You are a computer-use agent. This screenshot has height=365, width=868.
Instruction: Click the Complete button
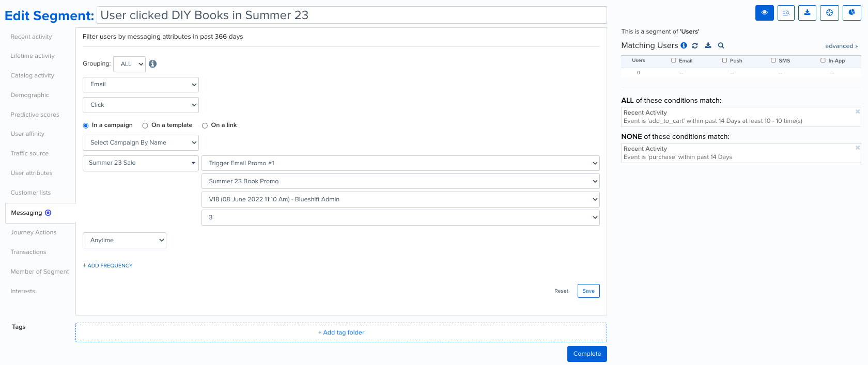(587, 354)
